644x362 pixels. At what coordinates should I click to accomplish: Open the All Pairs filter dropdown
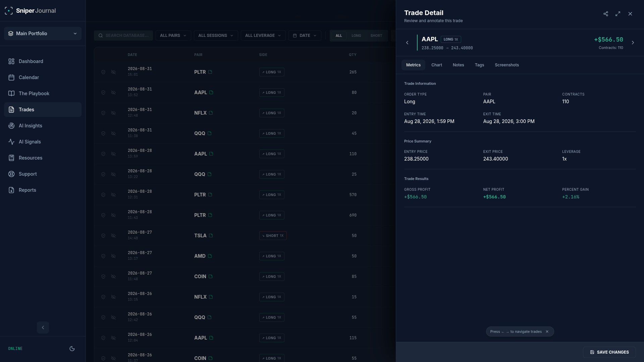(173, 36)
